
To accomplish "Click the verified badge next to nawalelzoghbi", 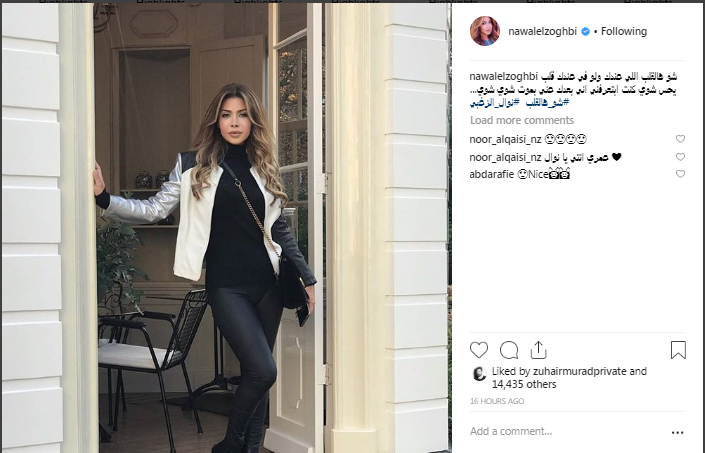I will [585, 31].
